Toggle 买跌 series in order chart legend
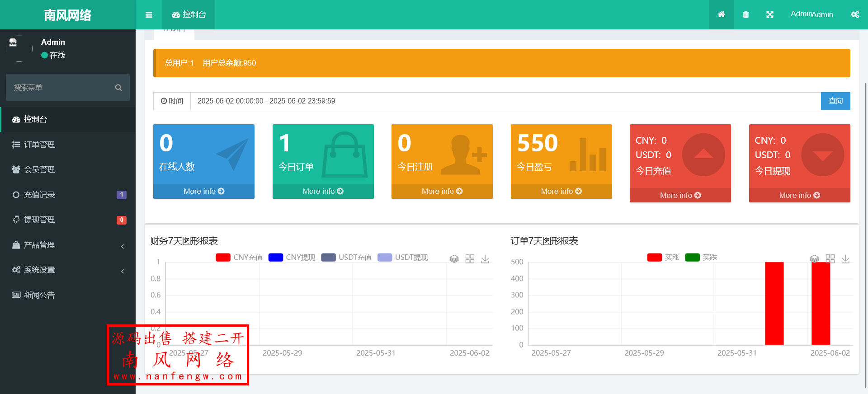This screenshot has height=394, width=868. pos(701,258)
